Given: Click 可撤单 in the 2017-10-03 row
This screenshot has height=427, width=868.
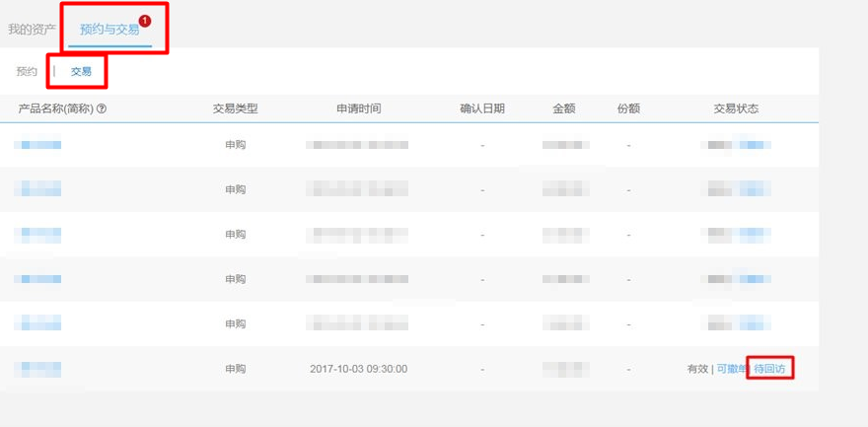Looking at the screenshot, I should pyautogui.click(x=731, y=369).
